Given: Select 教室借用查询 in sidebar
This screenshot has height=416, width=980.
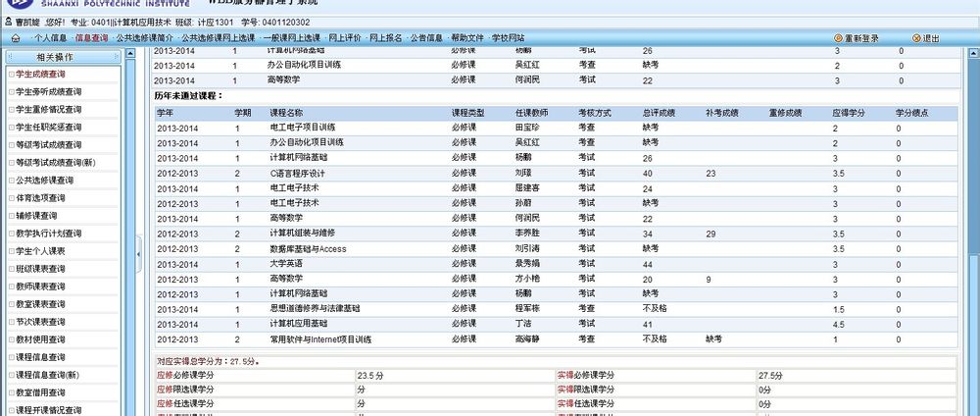Looking at the screenshot, I should pos(40,392).
